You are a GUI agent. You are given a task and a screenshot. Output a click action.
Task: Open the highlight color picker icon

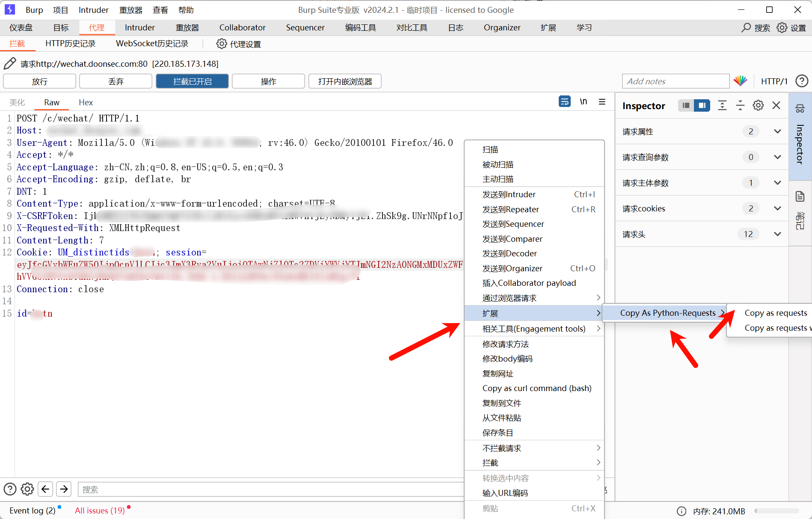tap(741, 81)
